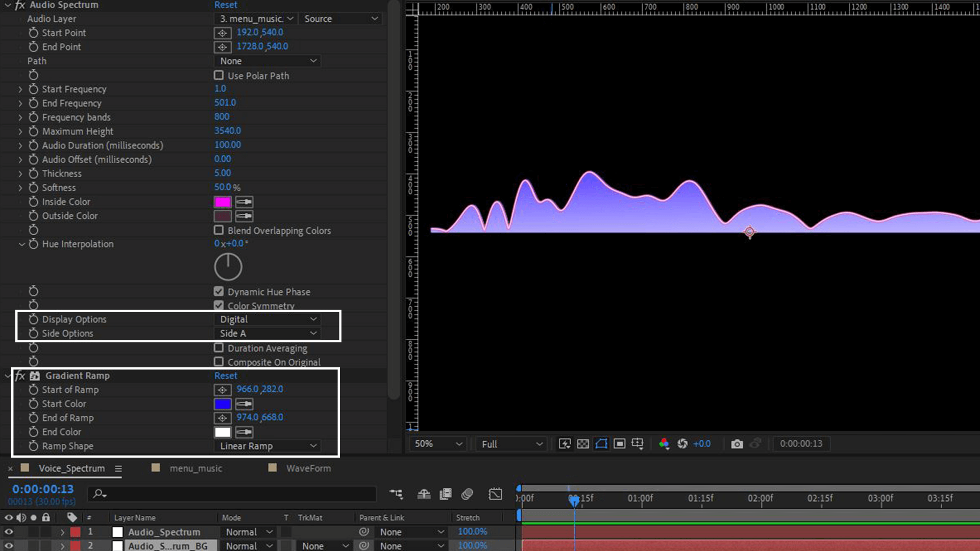Click the Audio Spectrum effect icon
Image resolution: width=980 pixels, height=551 pixels.
click(x=19, y=5)
